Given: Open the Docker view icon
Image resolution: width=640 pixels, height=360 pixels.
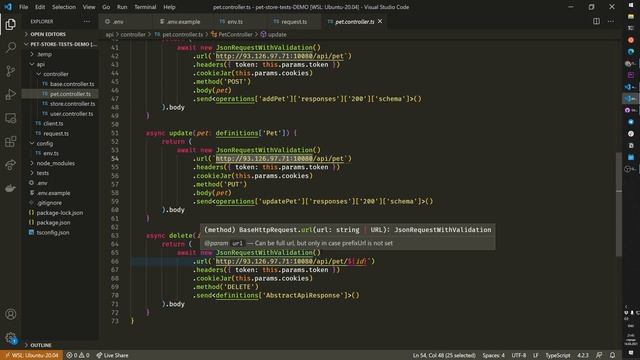Looking at the screenshot, I should 11,188.
